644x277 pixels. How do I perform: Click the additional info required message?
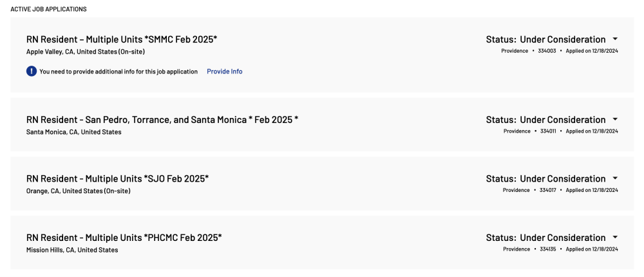(x=118, y=72)
